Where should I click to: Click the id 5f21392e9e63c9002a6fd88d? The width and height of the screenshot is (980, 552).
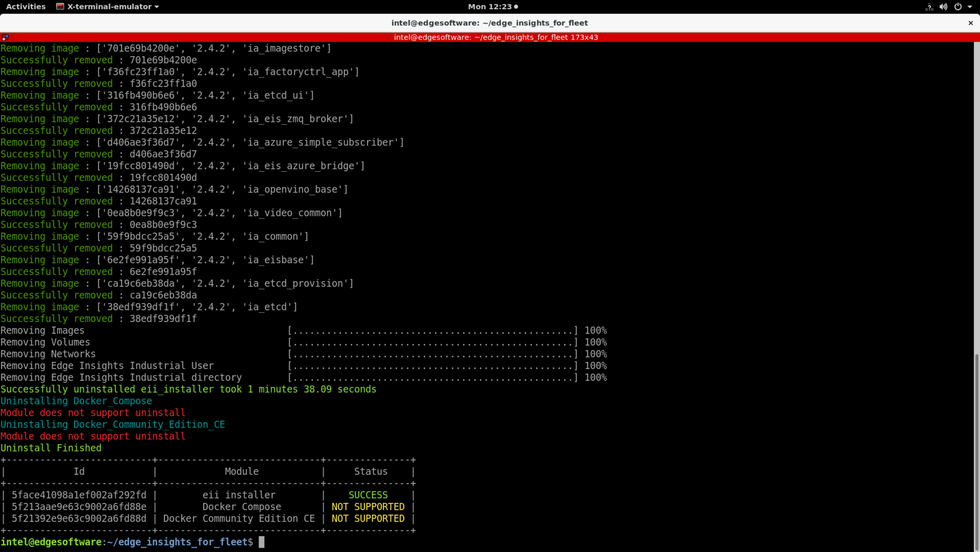point(79,519)
